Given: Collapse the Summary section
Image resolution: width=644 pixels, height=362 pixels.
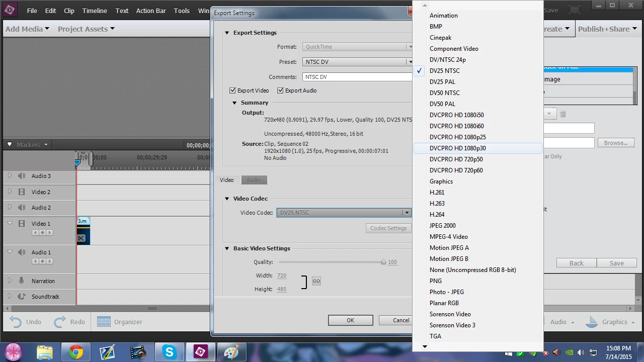Looking at the screenshot, I should (x=234, y=103).
